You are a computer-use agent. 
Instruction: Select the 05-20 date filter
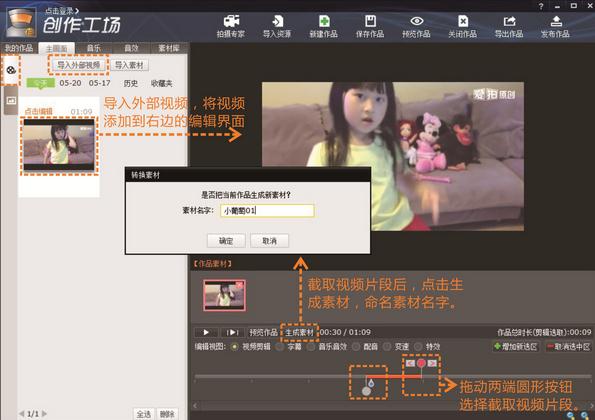pos(70,83)
